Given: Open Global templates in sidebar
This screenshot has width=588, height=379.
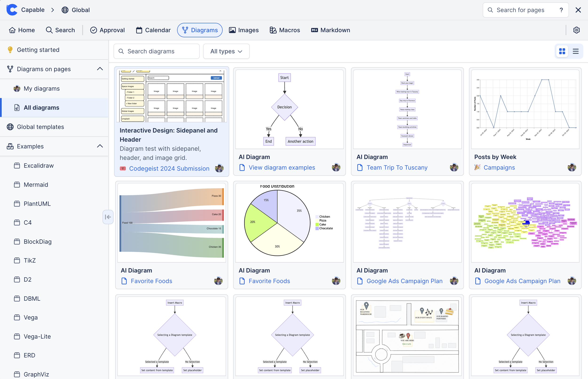Looking at the screenshot, I should pos(54,127).
